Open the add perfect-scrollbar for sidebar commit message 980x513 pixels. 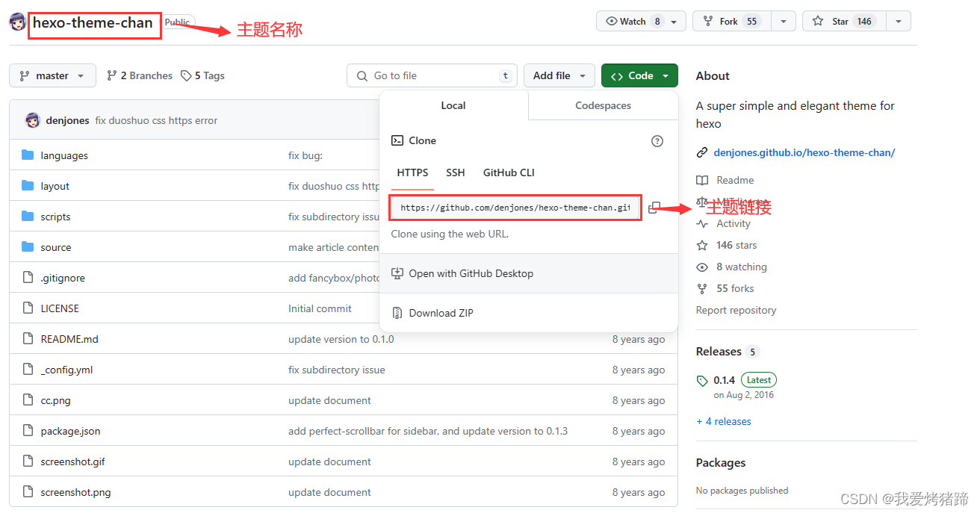click(428, 431)
